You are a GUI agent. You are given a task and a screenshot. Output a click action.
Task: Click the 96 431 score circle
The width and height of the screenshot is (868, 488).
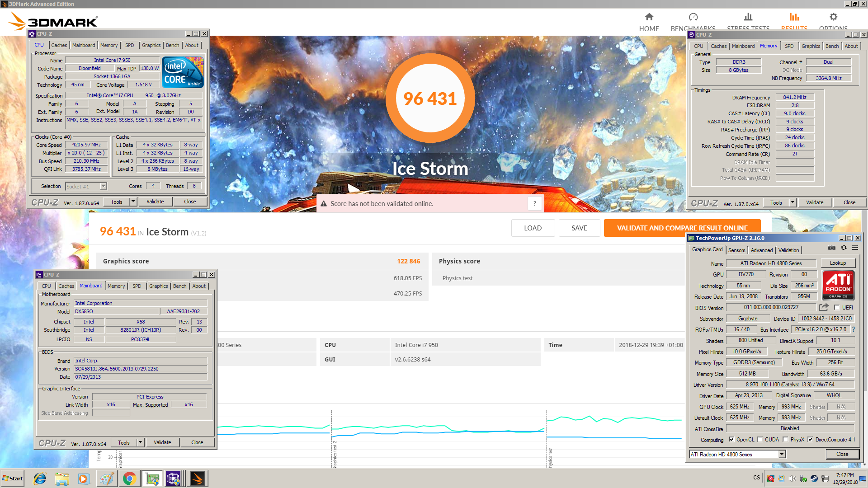click(x=430, y=99)
